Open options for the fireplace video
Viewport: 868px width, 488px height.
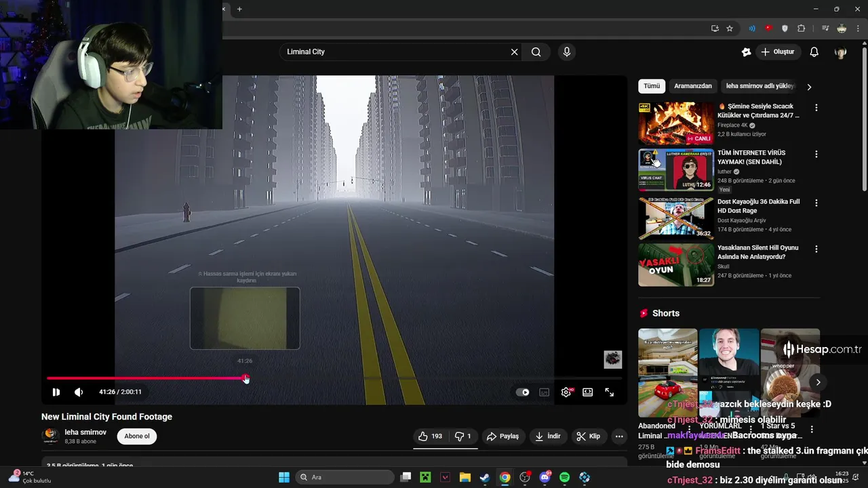(x=816, y=108)
